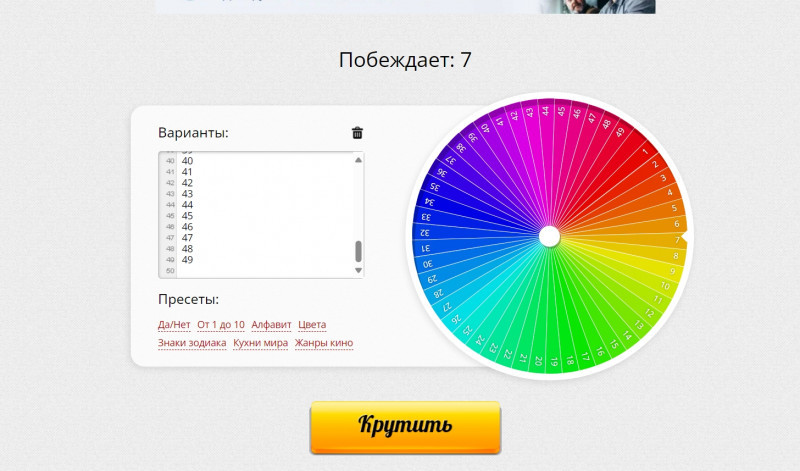Click the scroll up arrow in variants list
The image size is (800, 471).
click(358, 159)
